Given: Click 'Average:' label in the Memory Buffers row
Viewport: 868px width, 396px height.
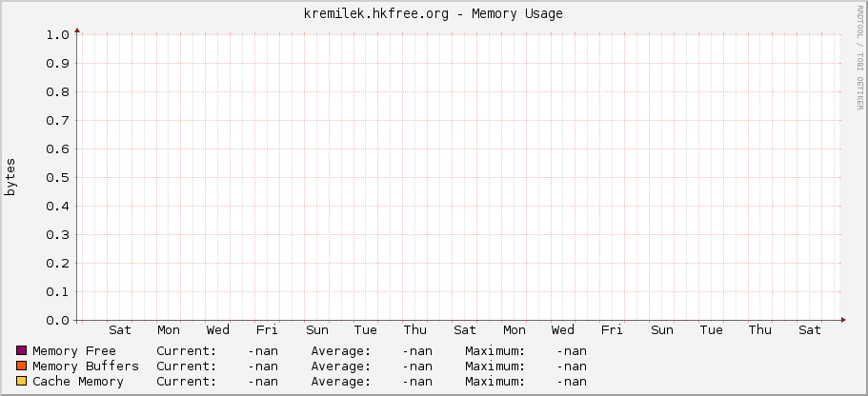Looking at the screenshot, I should tap(341, 366).
